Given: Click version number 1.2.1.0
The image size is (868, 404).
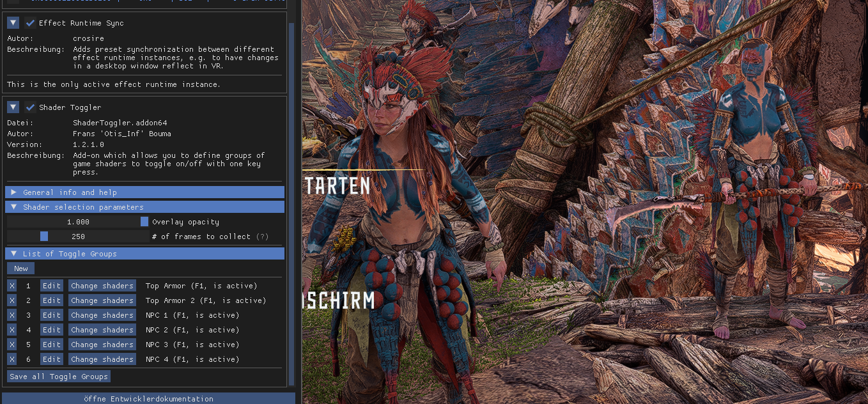Looking at the screenshot, I should [88, 144].
